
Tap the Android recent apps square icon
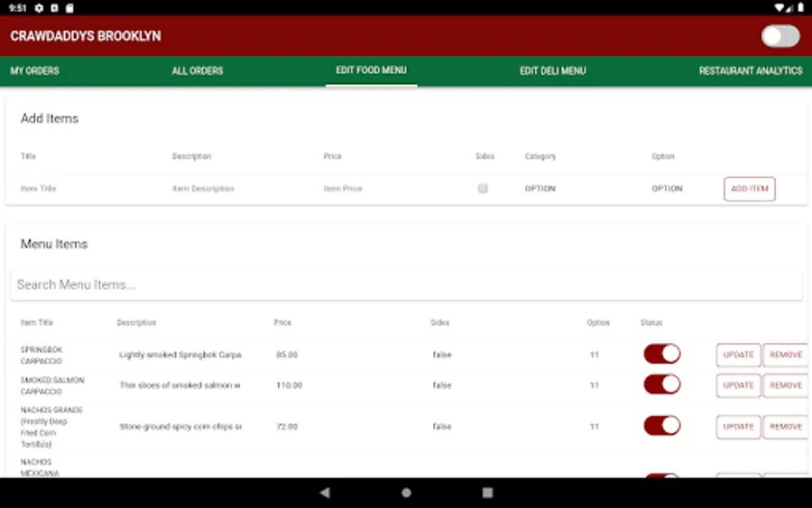pos(487,493)
